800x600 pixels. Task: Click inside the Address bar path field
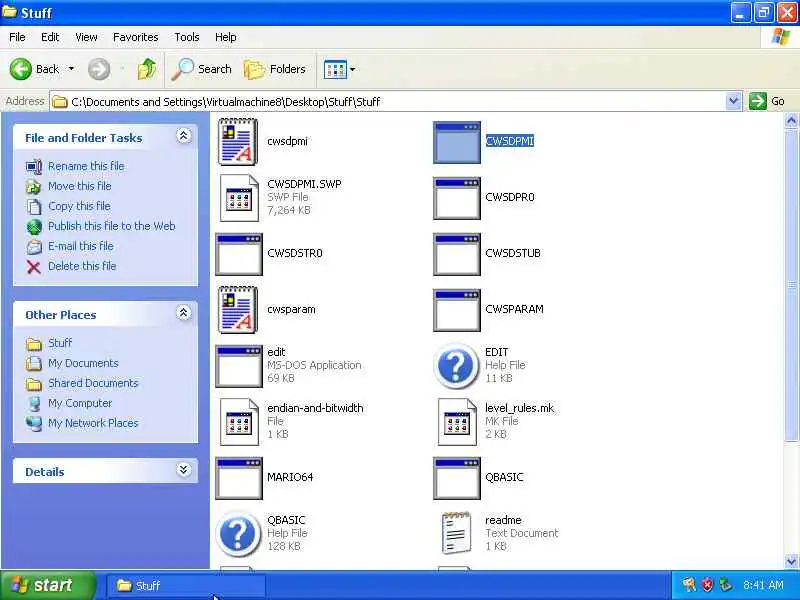coord(388,102)
